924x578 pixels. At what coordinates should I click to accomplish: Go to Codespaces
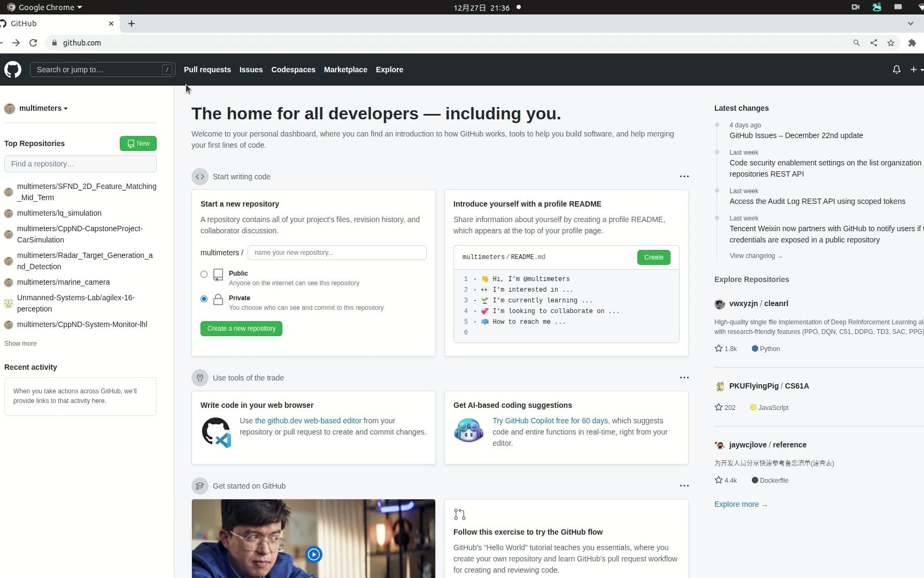[293, 70]
